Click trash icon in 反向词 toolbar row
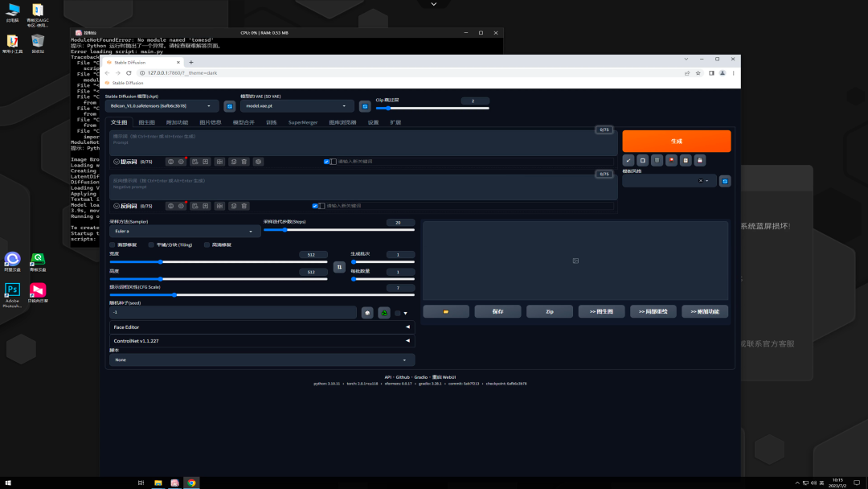Screen dimensions: 868x489 click(x=244, y=206)
